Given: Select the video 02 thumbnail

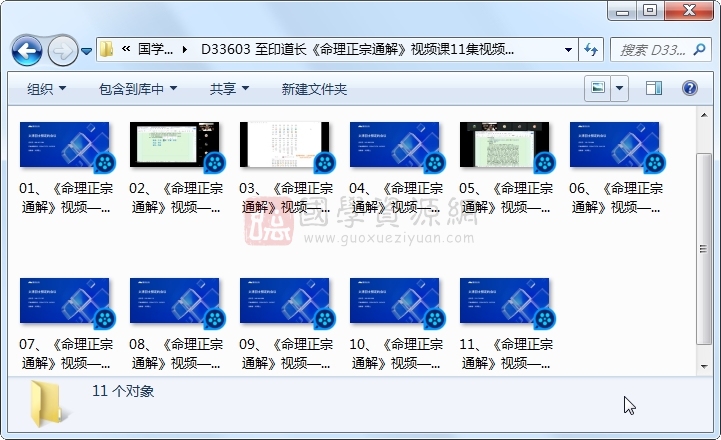Looking at the screenshot, I should pos(174,145).
